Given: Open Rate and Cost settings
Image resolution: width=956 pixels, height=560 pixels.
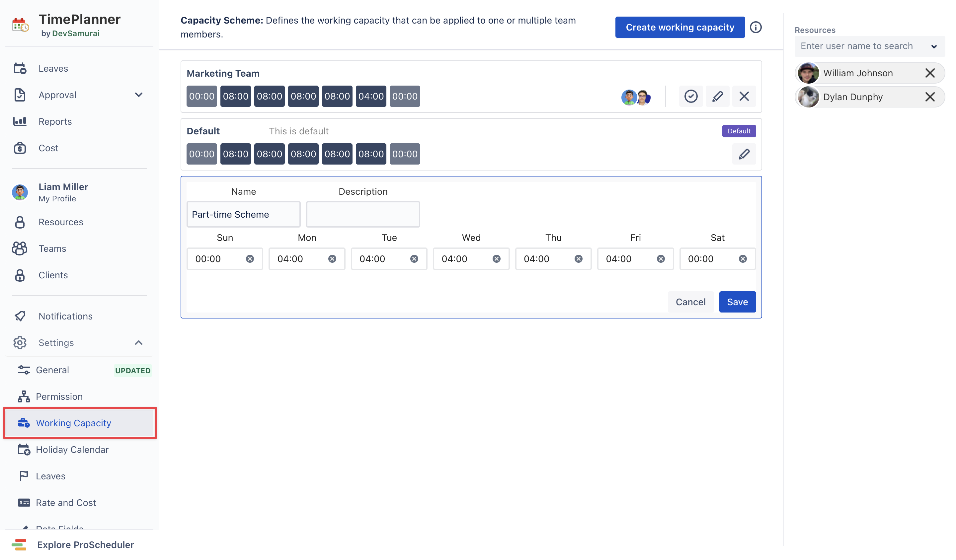Looking at the screenshot, I should pyautogui.click(x=66, y=502).
